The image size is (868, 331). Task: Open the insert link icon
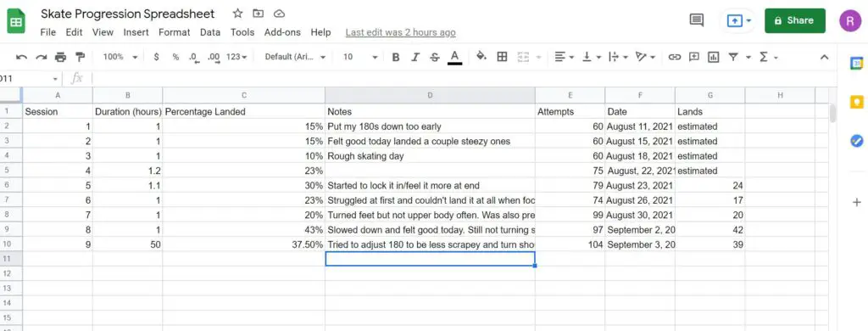tap(674, 57)
